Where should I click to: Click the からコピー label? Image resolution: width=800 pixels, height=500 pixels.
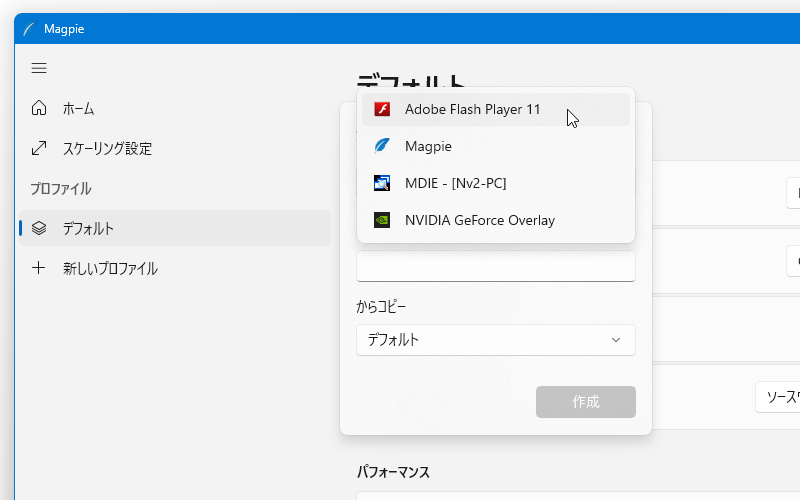click(x=381, y=307)
